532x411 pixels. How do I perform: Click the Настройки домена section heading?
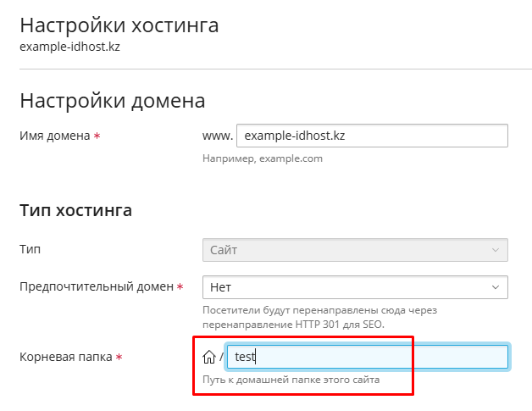point(112,102)
